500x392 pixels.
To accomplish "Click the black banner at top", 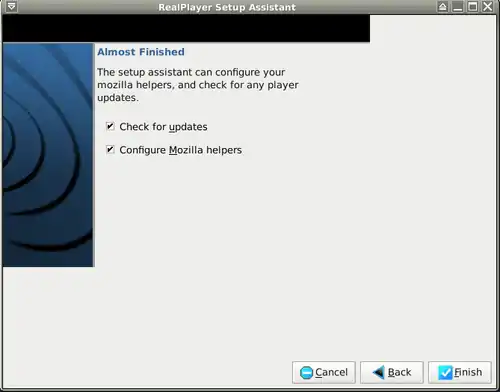I will 186,28.
